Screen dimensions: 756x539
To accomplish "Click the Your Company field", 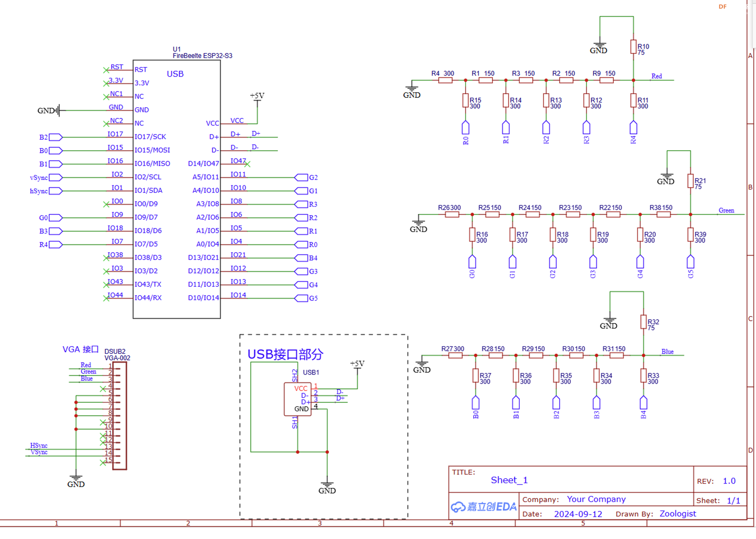I will (x=596, y=499).
